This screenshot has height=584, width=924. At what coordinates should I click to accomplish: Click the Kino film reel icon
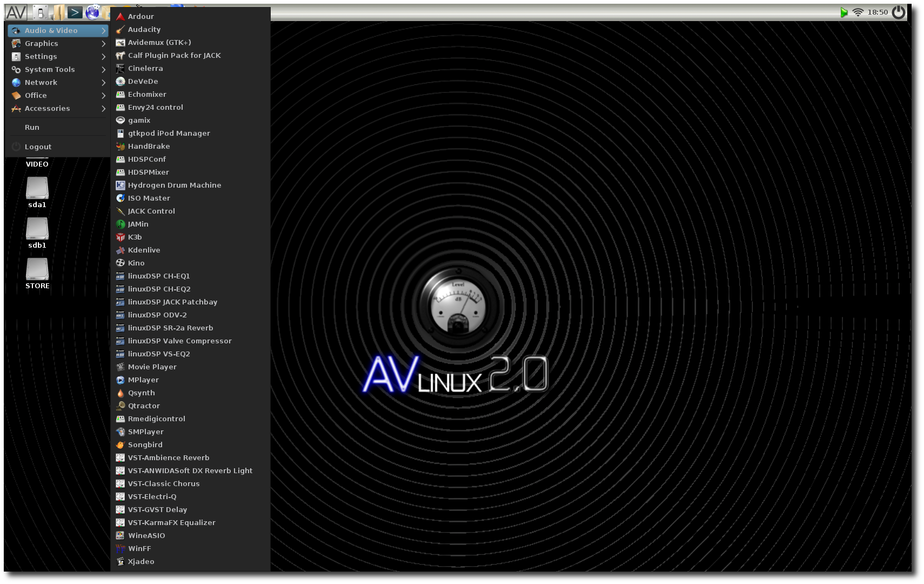[120, 263]
